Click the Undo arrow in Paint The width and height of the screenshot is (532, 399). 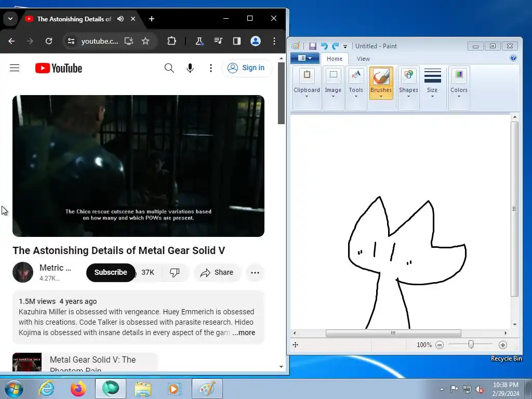tap(324, 46)
